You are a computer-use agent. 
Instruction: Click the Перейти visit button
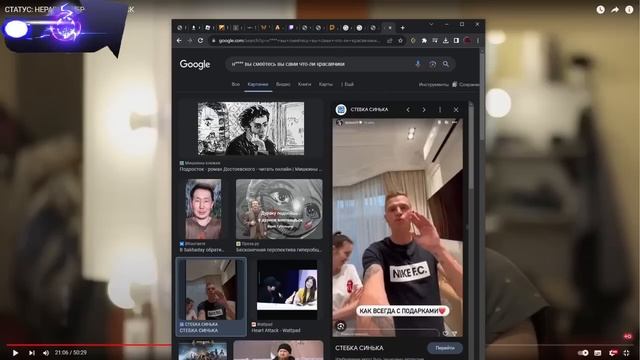tap(445, 348)
